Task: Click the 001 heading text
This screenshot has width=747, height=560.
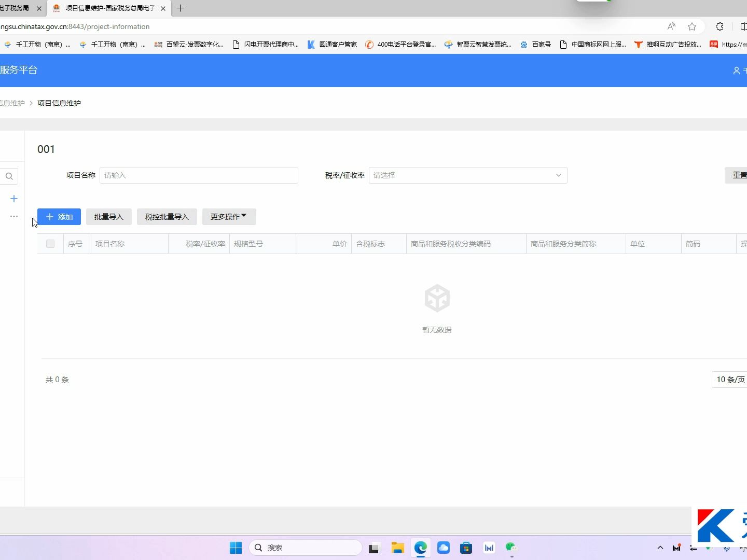Action: [x=46, y=149]
